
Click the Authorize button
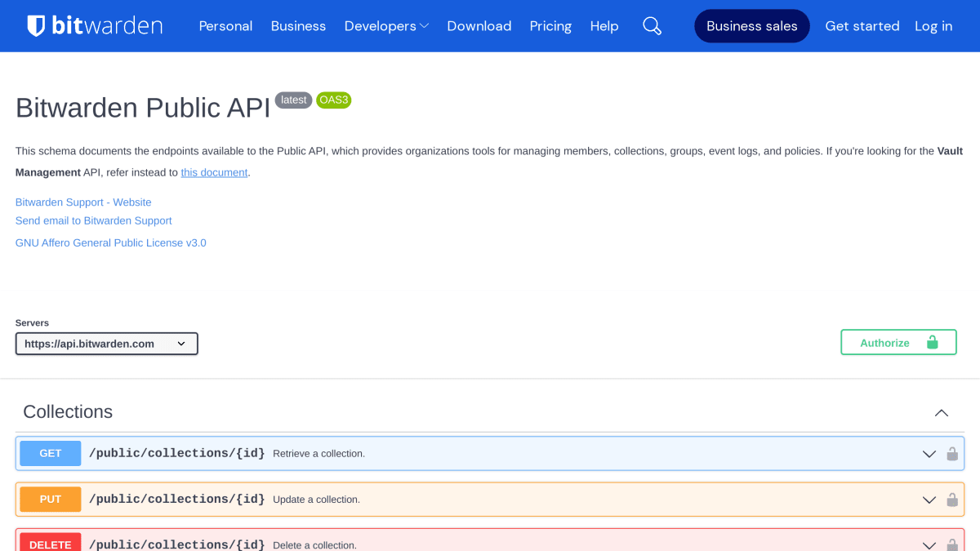(898, 343)
